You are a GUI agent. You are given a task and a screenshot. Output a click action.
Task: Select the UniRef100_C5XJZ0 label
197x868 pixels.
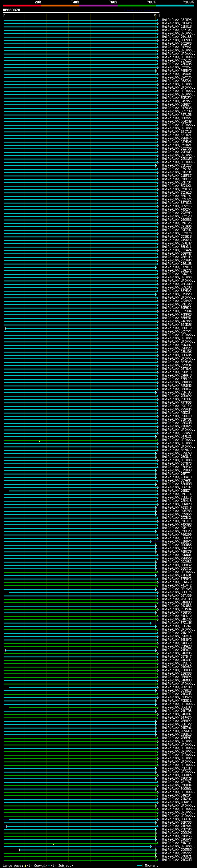pyautogui.click(x=176, y=199)
